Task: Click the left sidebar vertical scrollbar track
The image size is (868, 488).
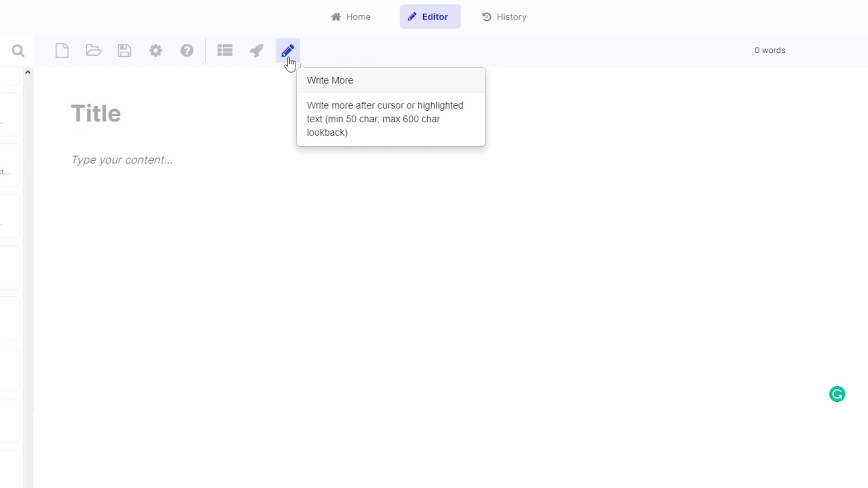Action: (28, 271)
